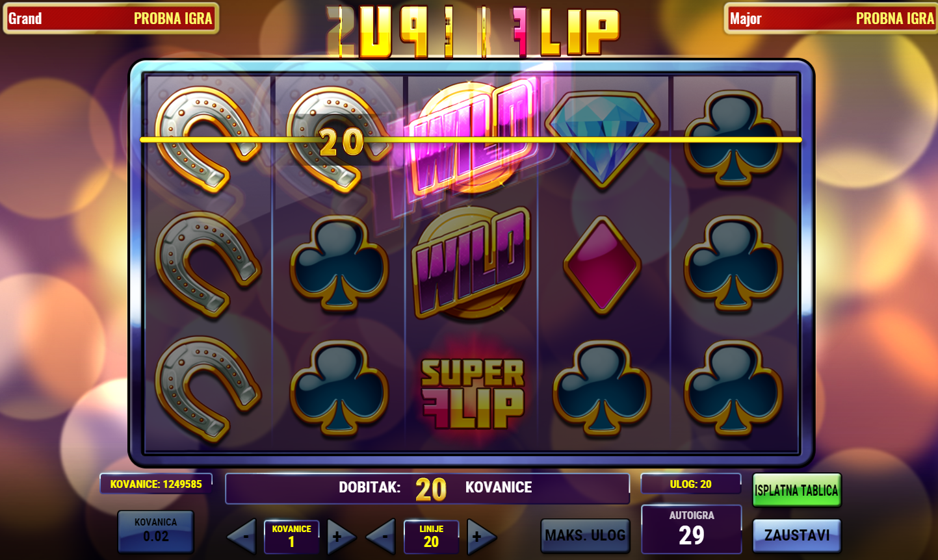Click the blue diamond gem symbol

click(x=602, y=137)
